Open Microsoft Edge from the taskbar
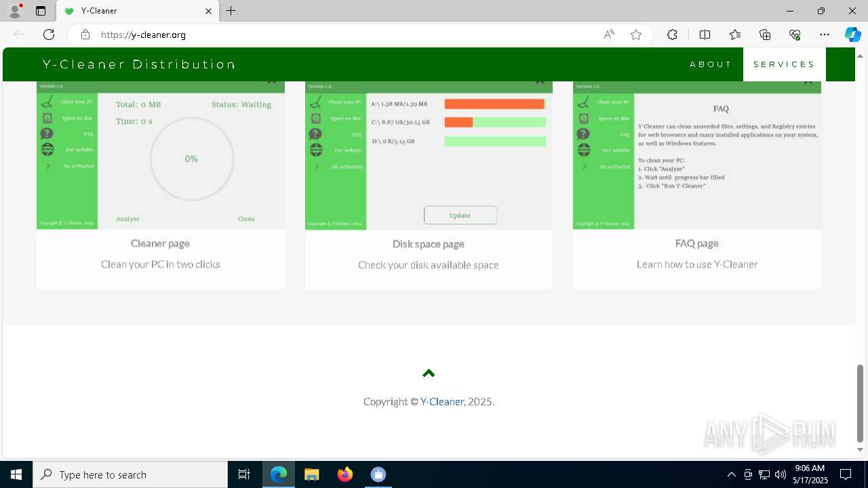This screenshot has height=488, width=868. 279,474
